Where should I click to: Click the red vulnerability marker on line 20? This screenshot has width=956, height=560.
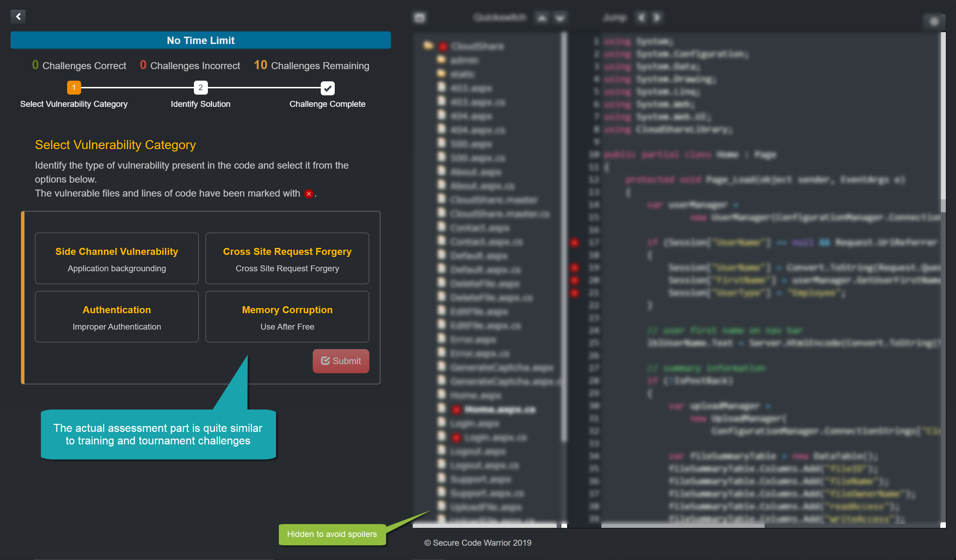click(x=575, y=280)
